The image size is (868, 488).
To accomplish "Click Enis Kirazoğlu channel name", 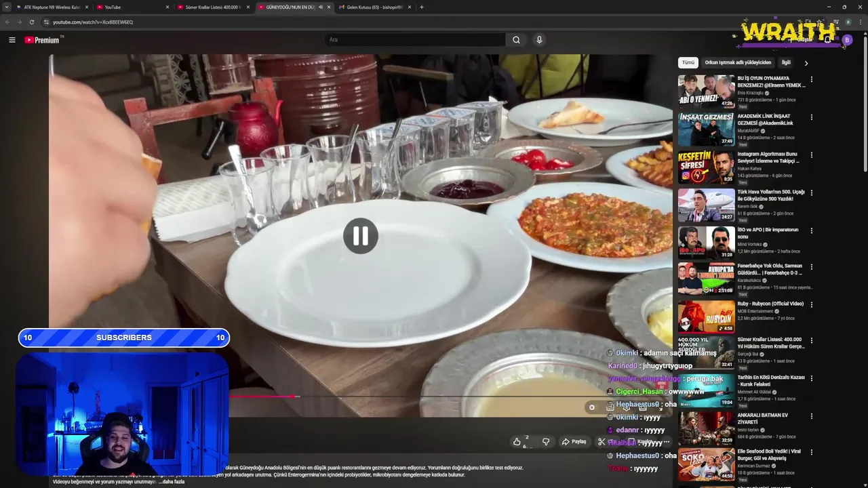I will (x=750, y=93).
